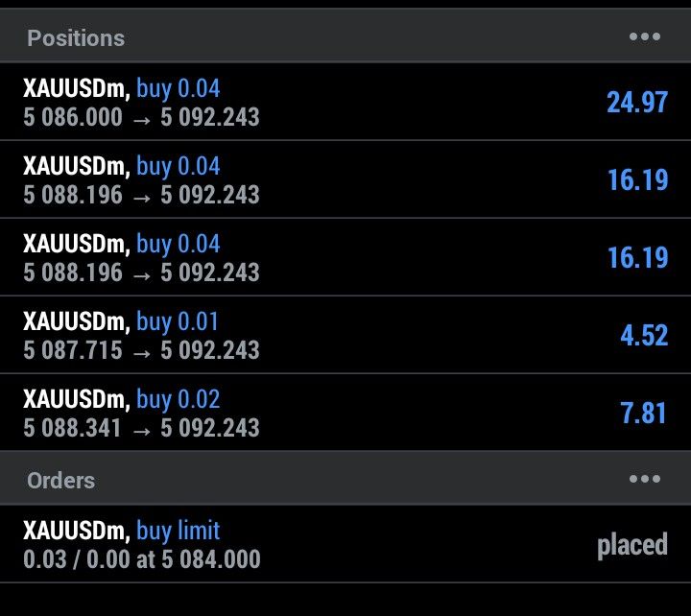The width and height of the screenshot is (691, 616).
Task: Click the order volume and price "0.03 / 0.00 at 5 084.000"
Action: (x=141, y=558)
